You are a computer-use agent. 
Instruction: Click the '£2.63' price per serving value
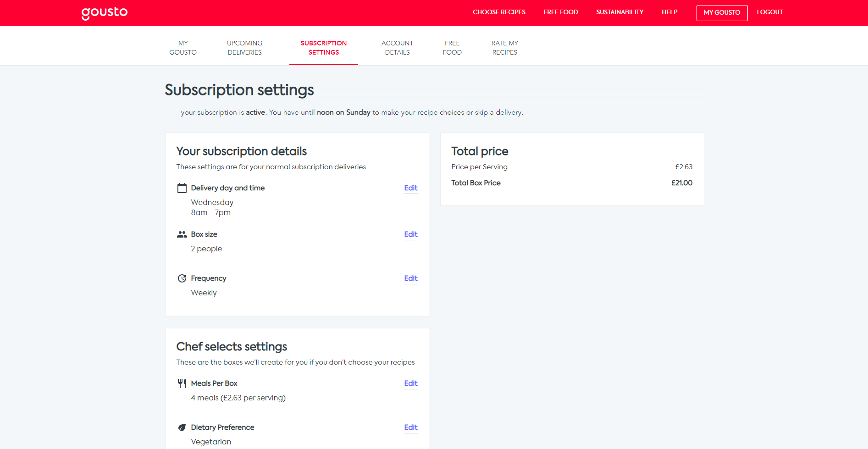(x=684, y=167)
